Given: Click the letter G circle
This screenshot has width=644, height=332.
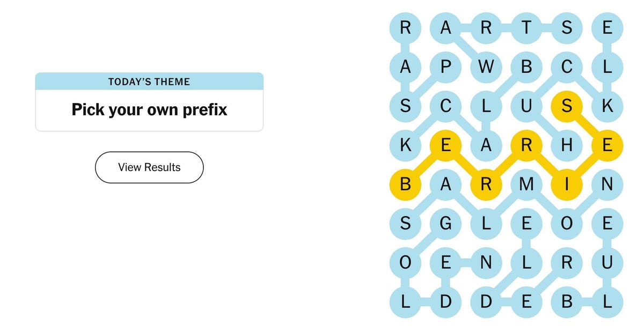Looking at the screenshot, I should 445,224.
